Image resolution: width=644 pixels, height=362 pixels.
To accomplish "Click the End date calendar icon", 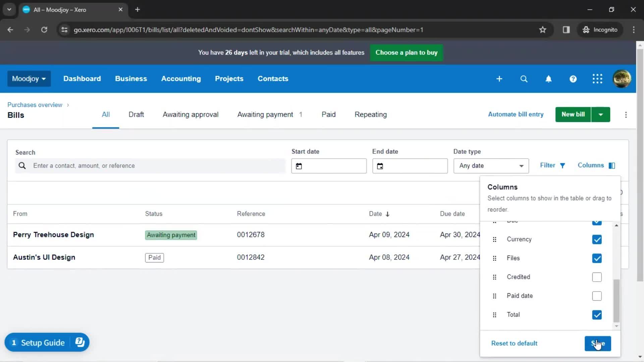I will click(x=380, y=166).
